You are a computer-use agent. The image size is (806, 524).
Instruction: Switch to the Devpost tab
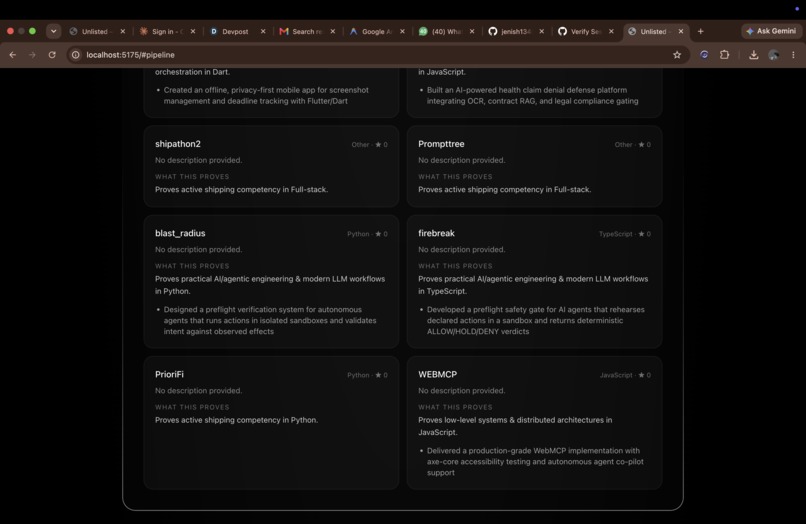235,31
